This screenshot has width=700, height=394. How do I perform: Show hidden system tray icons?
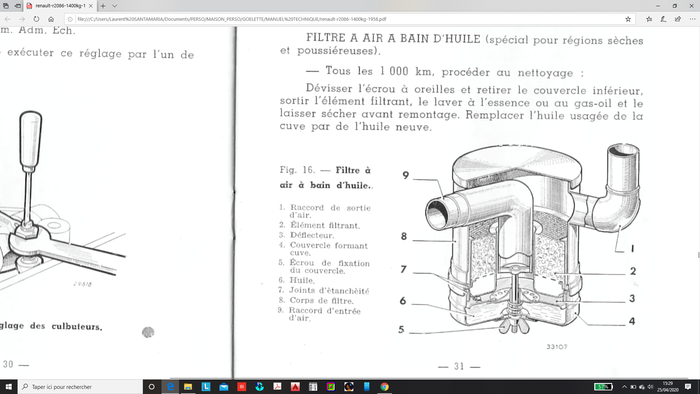coord(624,387)
